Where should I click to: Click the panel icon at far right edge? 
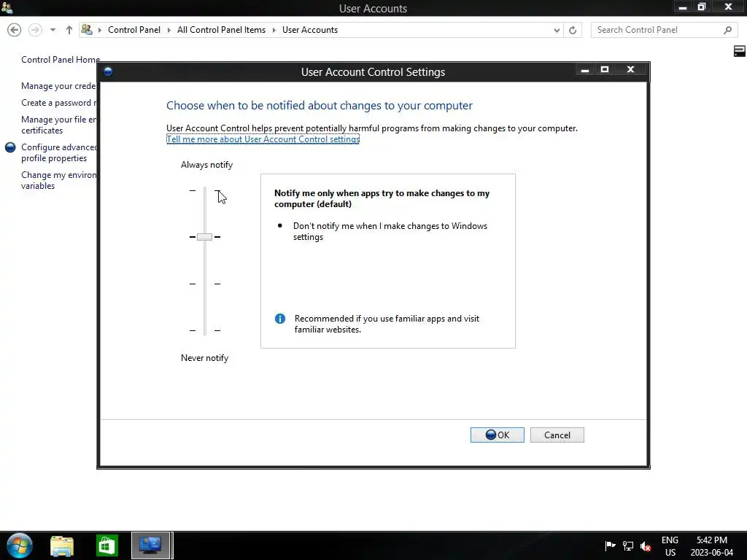740,51
